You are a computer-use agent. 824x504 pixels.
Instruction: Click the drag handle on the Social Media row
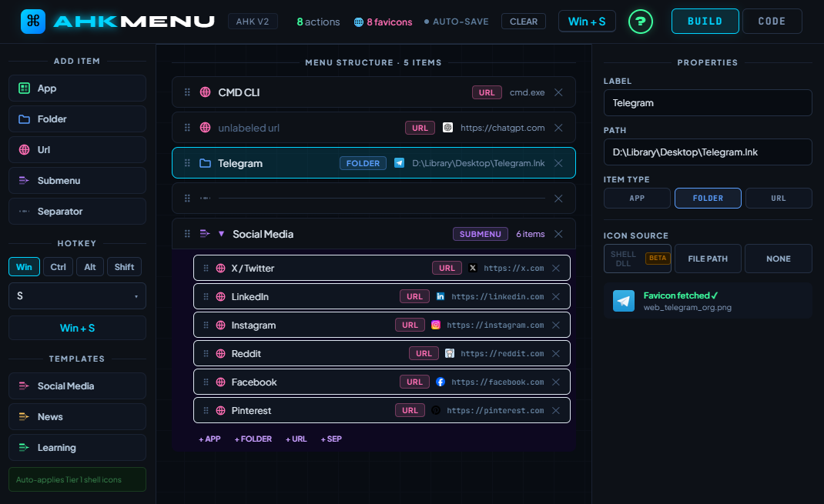click(x=187, y=234)
